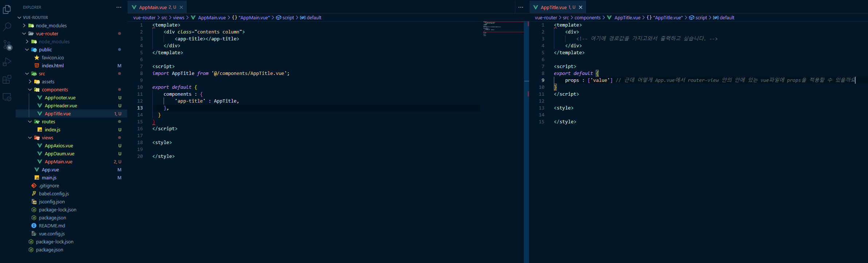Open index.html in the public folder
The image size is (868, 263).
(x=71, y=65)
